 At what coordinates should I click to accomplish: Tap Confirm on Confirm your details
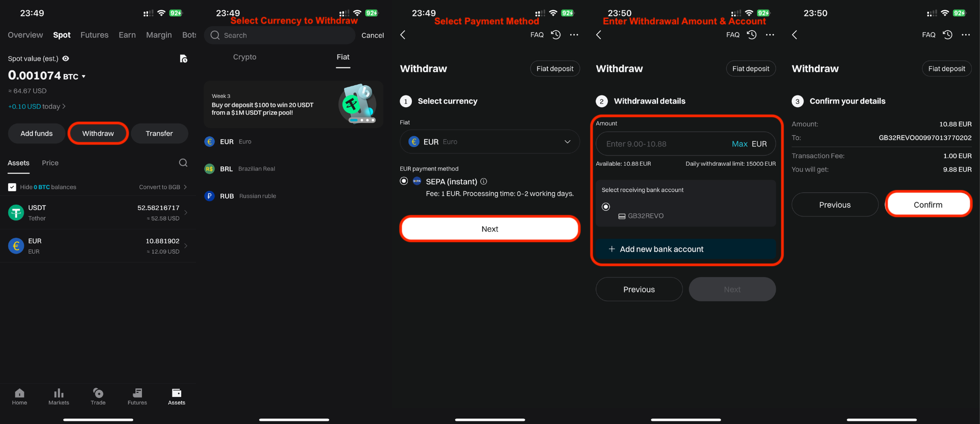(x=928, y=205)
